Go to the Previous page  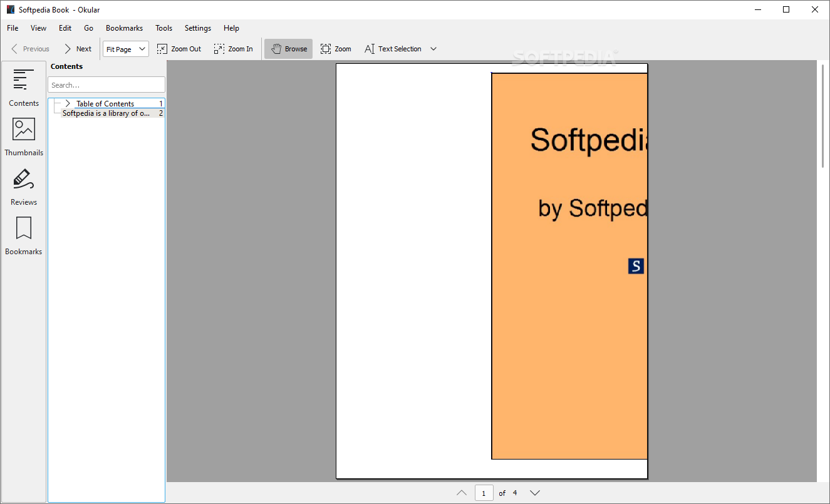[x=30, y=49]
